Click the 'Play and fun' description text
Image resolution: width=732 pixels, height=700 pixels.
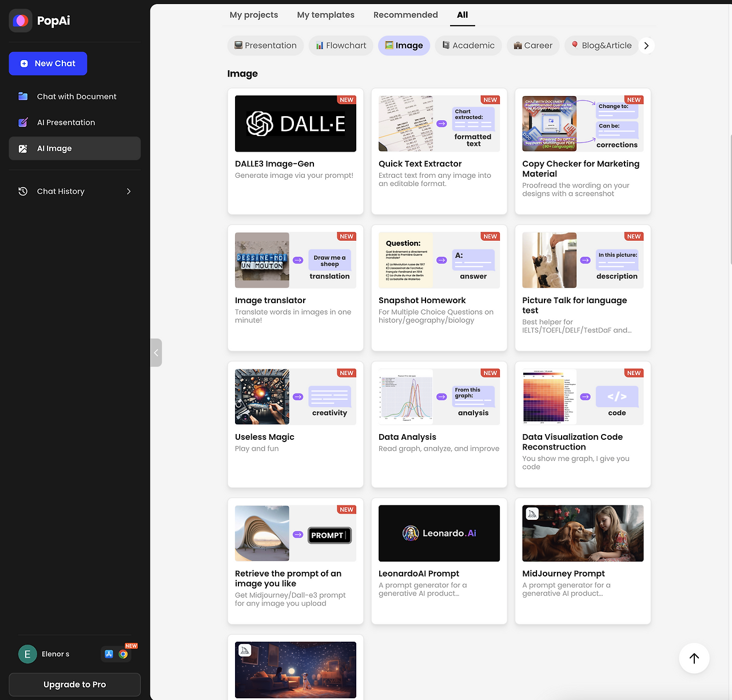(257, 449)
